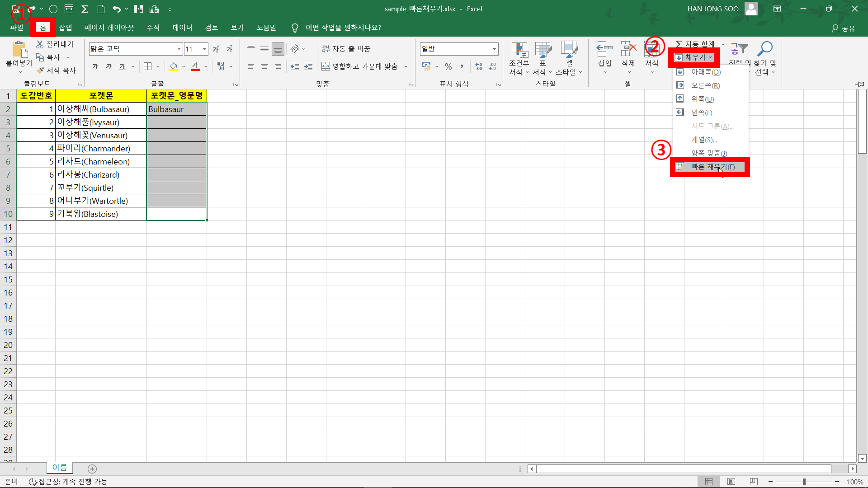Click the increase indent icon

(x=308, y=66)
